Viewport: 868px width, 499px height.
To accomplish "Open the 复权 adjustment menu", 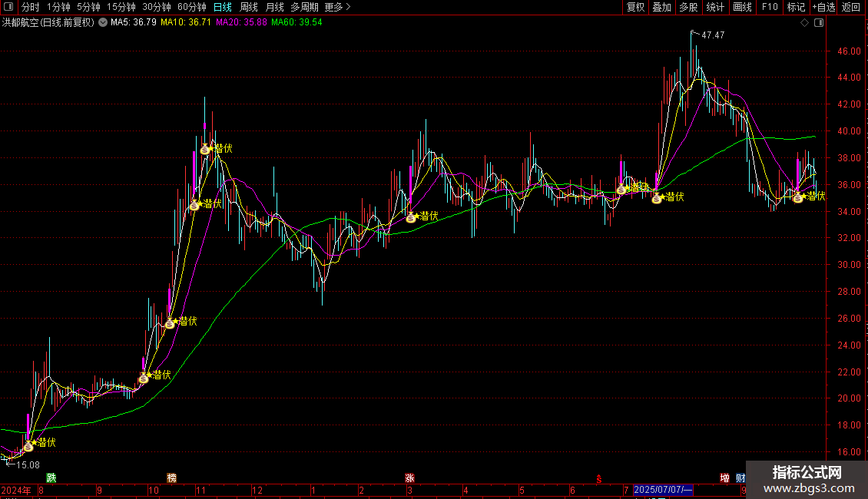I will pyautogui.click(x=635, y=7).
